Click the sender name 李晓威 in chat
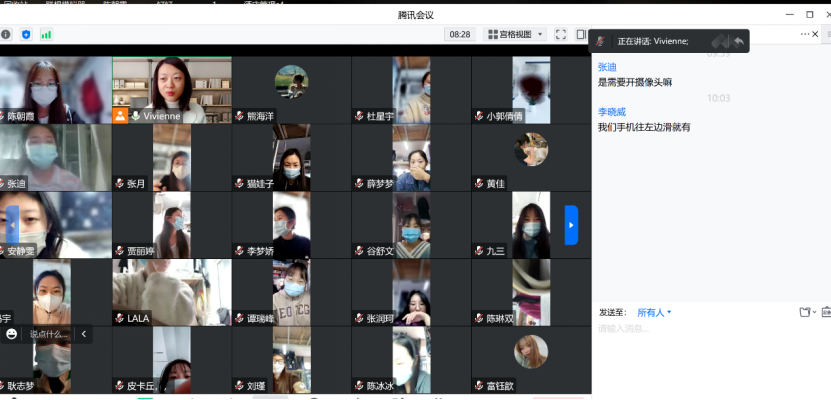 (x=612, y=112)
